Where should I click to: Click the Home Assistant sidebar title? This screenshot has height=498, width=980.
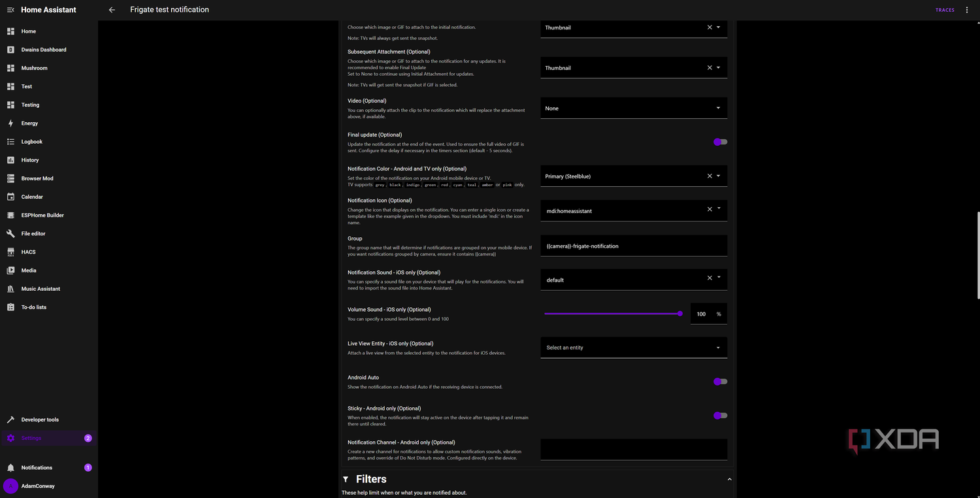[48, 10]
